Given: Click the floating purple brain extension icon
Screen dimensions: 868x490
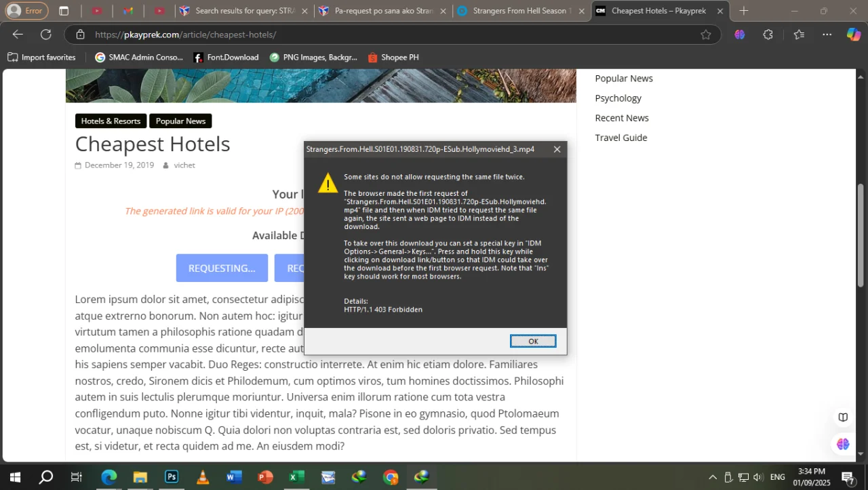Looking at the screenshot, I should [843, 444].
